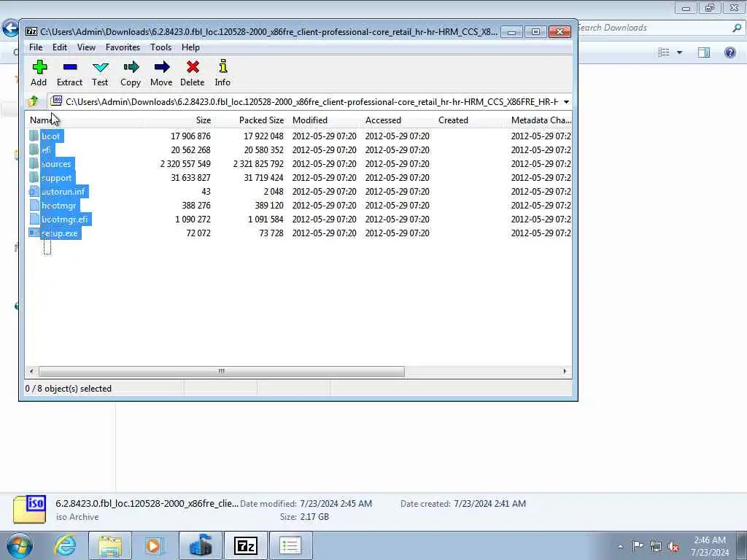
Task: Click the red Delete icon
Action: point(193,66)
